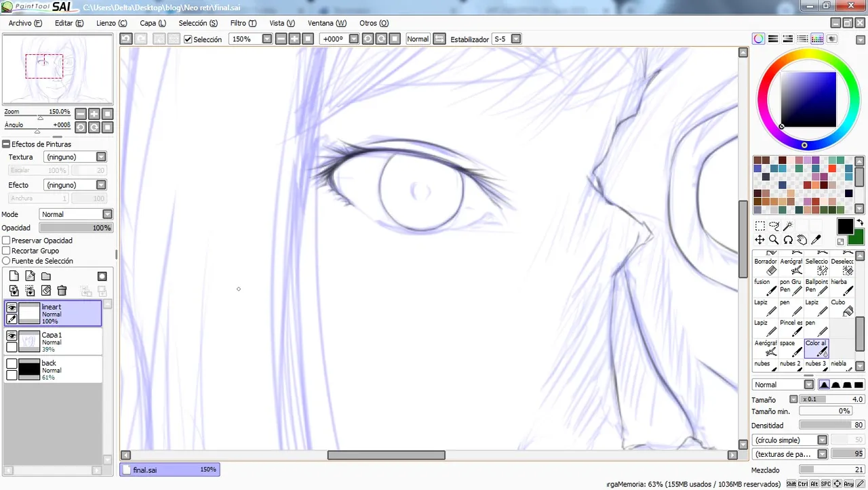Select the sharpest brush edge shape
This screenshot has height=490, width=868.
(x=824, y=385)
